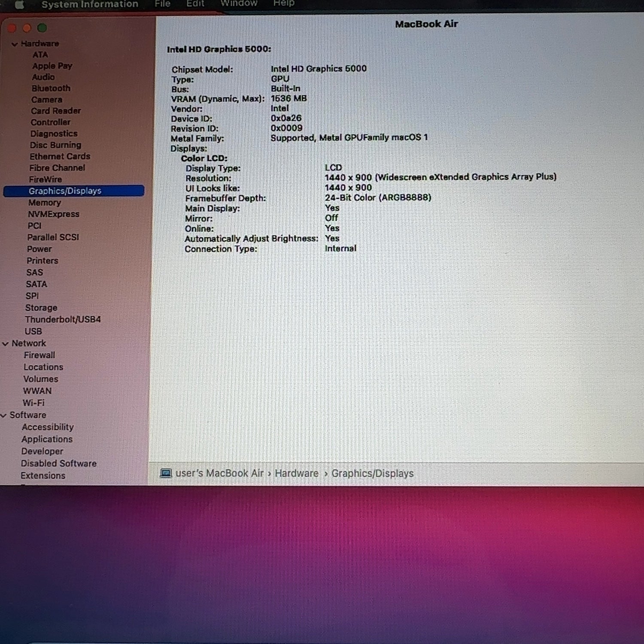The width and height of the screenshot is (644, 644).
Task: Select Storage in the sidebar
Action: [x=41, y=307]
